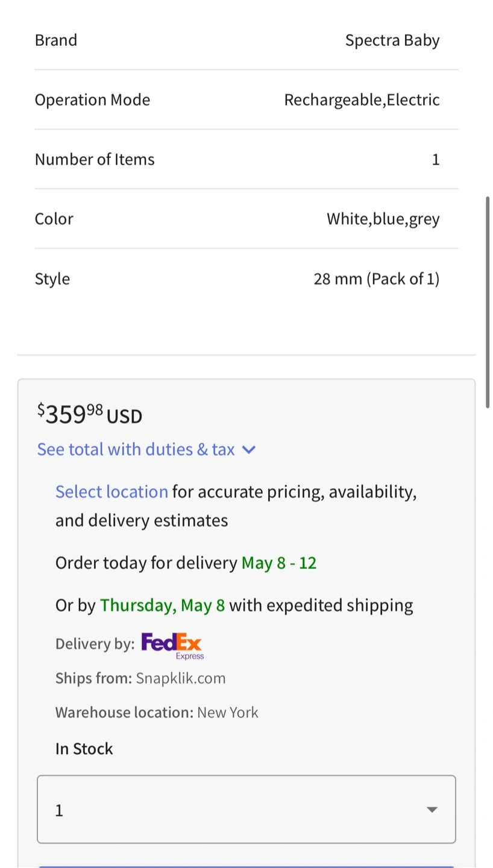Click the May 8 - 12 delivery date

tap(279, 563)
